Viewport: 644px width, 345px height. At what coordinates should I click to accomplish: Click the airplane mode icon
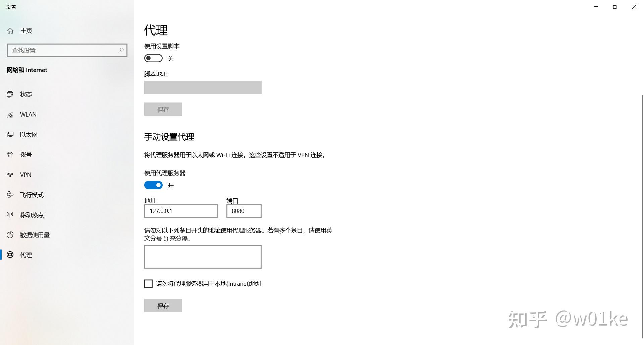(10, 195)
